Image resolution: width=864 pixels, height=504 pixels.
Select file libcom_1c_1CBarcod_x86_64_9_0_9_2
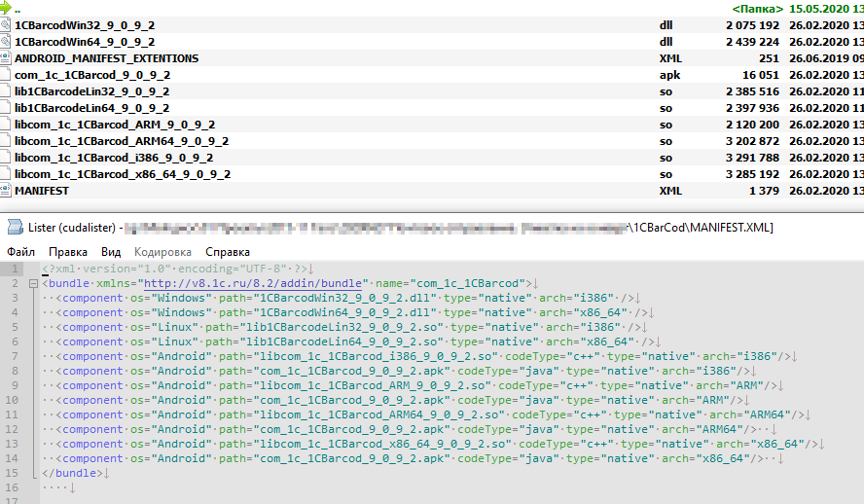[123, 174]
